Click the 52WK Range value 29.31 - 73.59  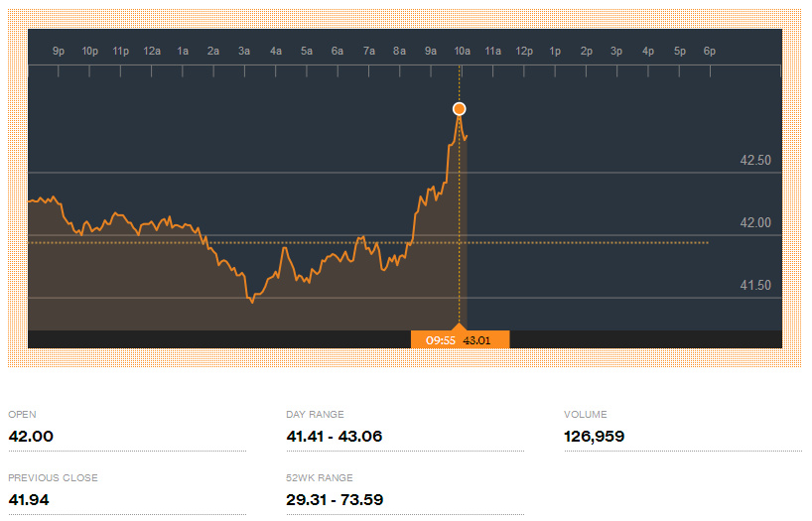pos(334,499)
